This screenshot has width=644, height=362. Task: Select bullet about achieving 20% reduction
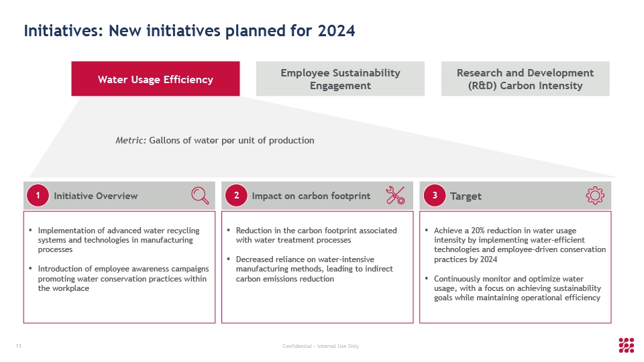point(519,245)
